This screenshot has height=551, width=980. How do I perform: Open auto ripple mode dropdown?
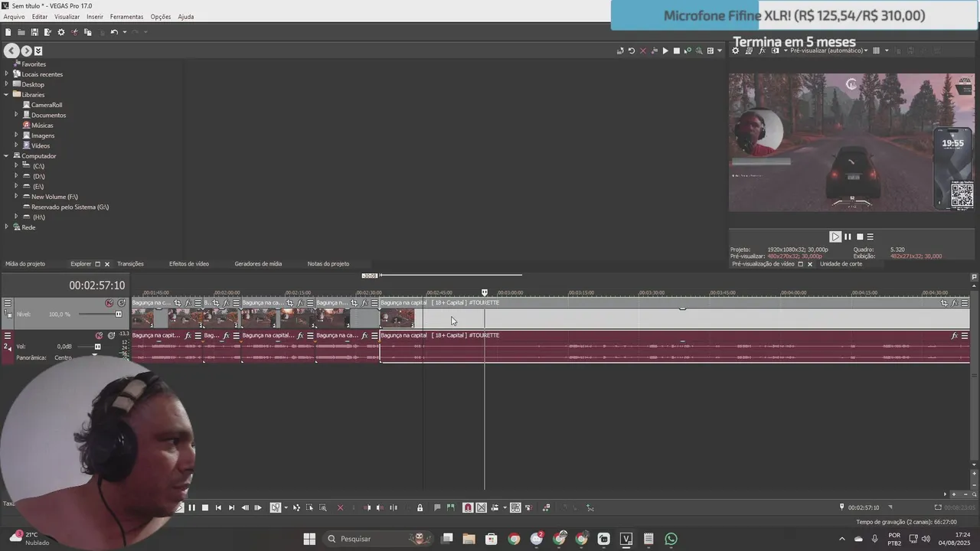505,507
